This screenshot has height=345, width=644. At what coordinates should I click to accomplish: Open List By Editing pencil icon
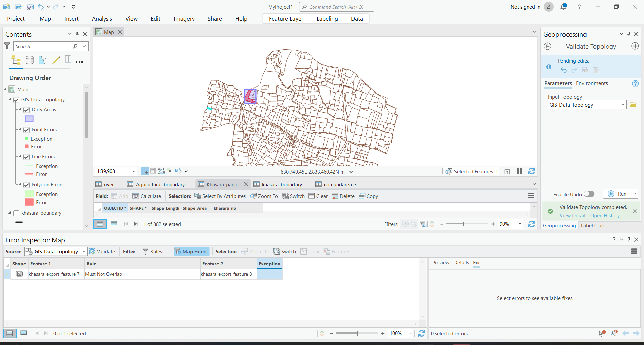click(x=56, y=60)
